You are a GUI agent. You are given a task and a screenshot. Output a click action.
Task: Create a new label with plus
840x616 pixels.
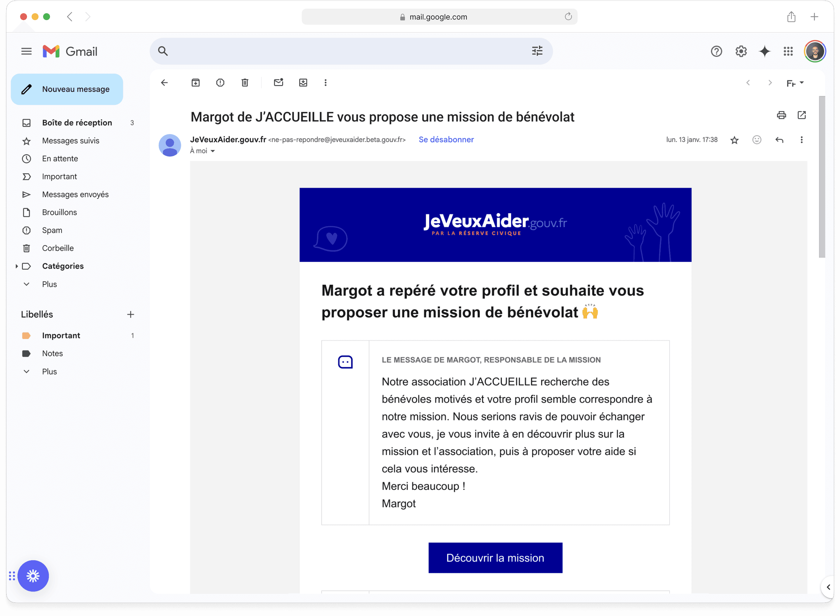[130, 314]
